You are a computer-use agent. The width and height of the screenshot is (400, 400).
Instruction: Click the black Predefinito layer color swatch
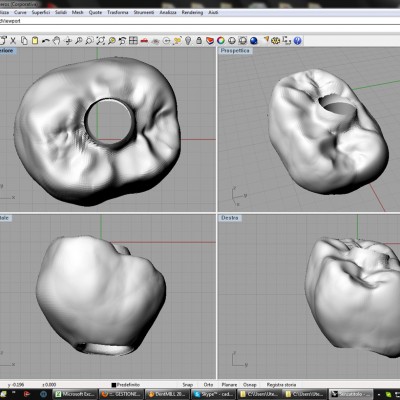click(x=114, y=385)
